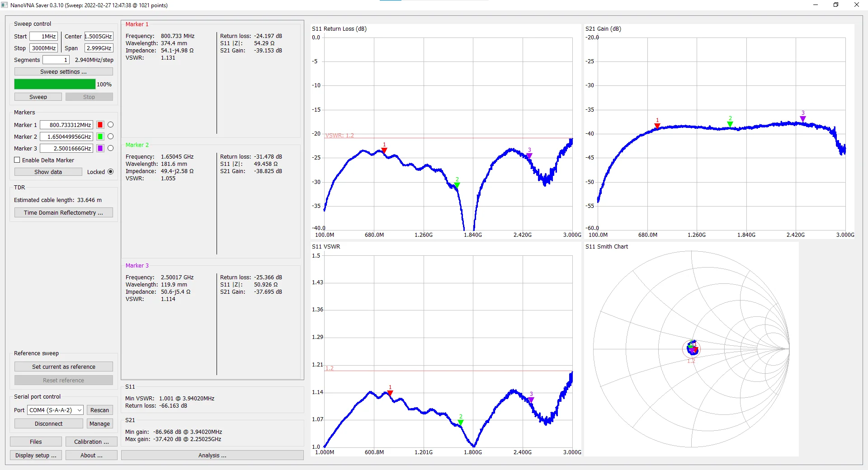Screen dimensions: 868x470
Task: Click the Segments input field
Action: coord(56,60)
